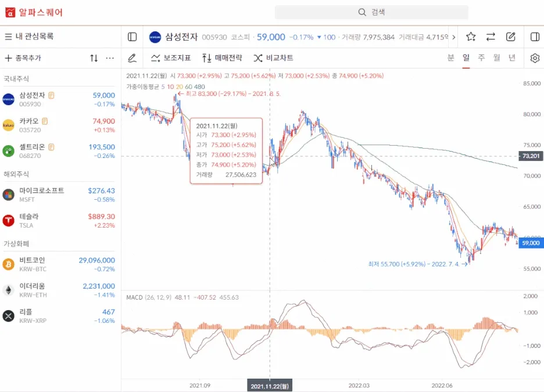Click the search magnifier icon
This screenshot has height=392, width=544.
coord(362,12)
